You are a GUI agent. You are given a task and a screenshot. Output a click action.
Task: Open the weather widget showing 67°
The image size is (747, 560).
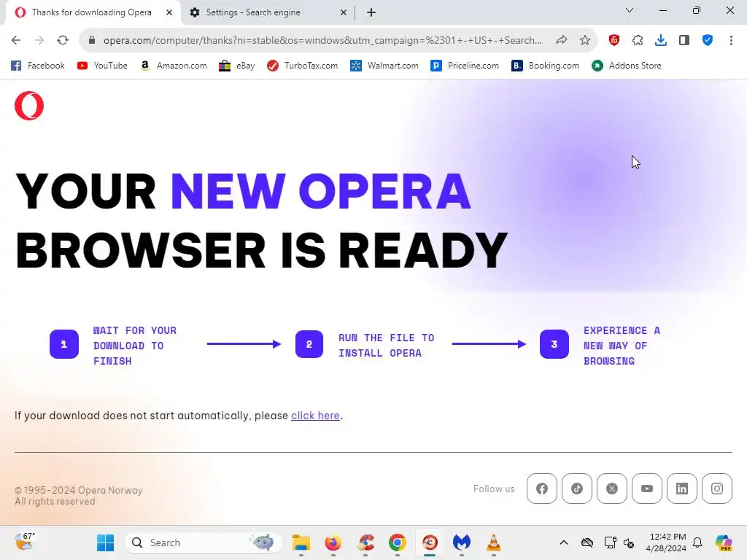(x=24, y=542)
